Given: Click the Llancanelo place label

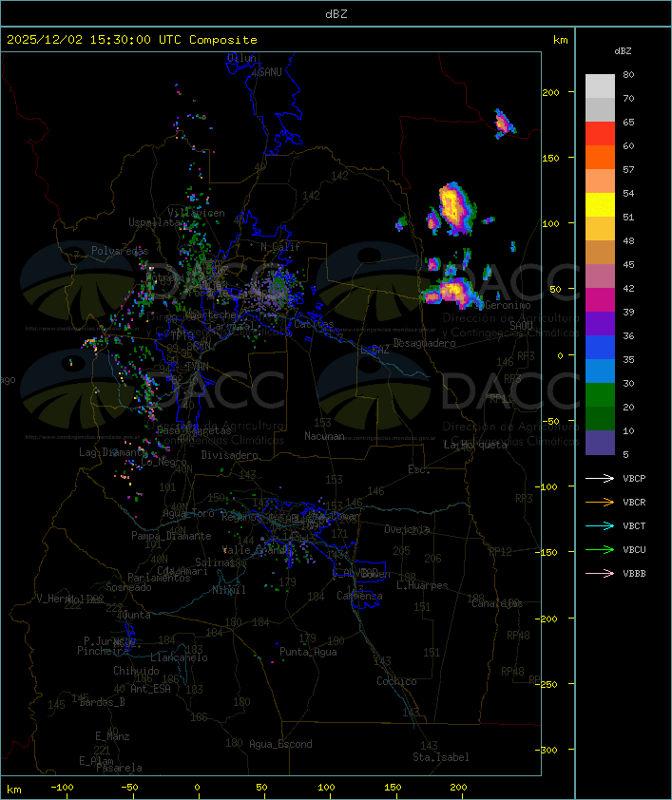Looking at the screenshot, I should (179, 657).
